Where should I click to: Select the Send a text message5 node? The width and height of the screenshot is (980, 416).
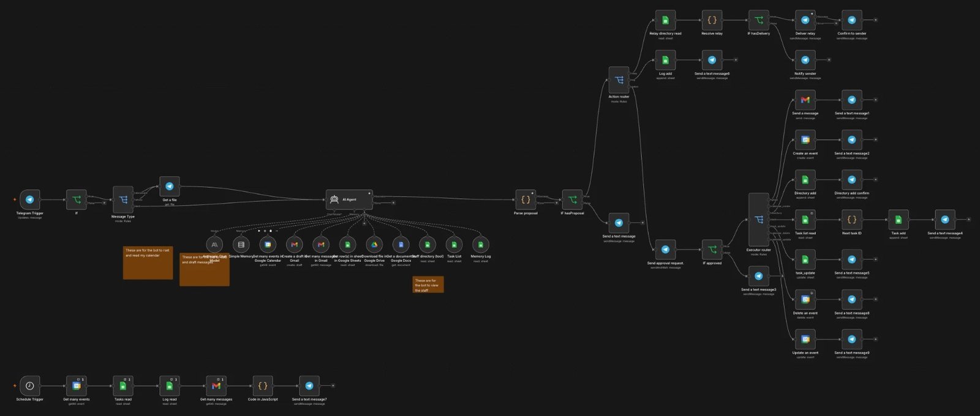852,259
